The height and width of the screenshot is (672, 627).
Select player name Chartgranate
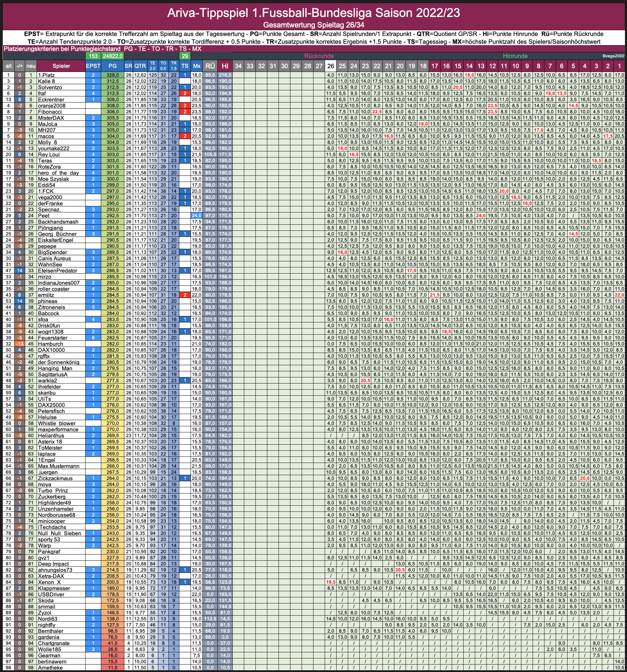pyautogui.click(x=54, y=643)
